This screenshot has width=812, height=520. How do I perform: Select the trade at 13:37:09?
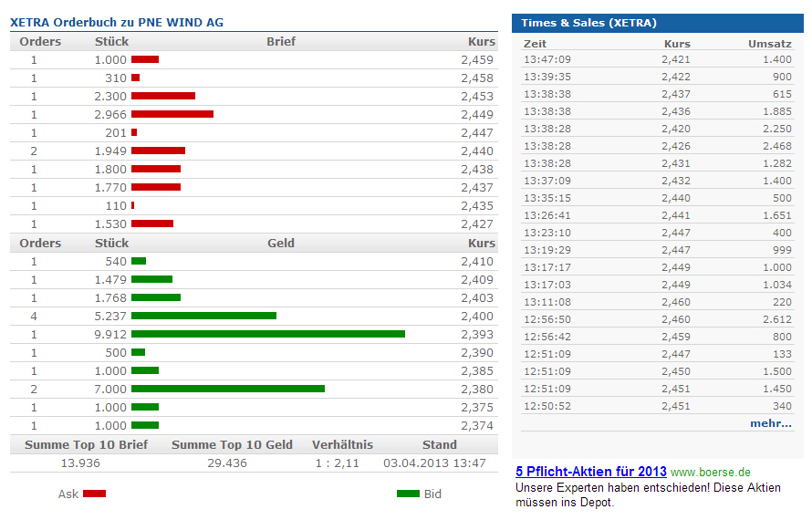coord(658,181)
